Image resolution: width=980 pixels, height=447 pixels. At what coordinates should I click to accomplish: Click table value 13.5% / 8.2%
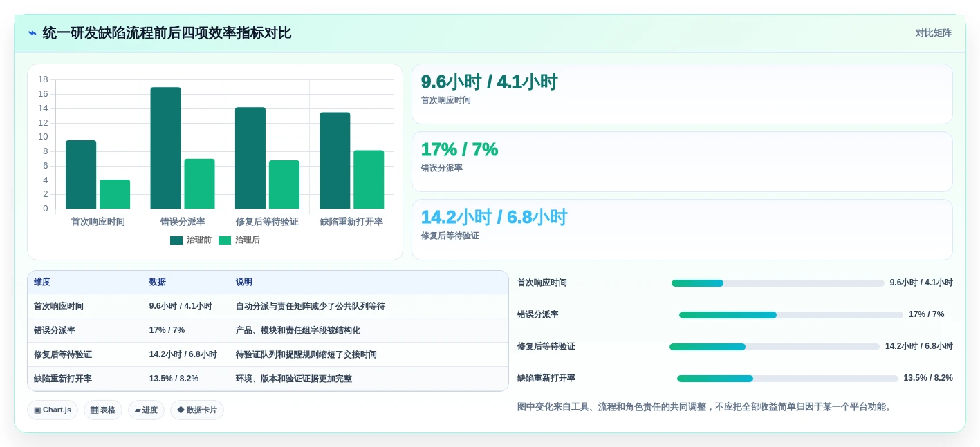coord(174,379)
